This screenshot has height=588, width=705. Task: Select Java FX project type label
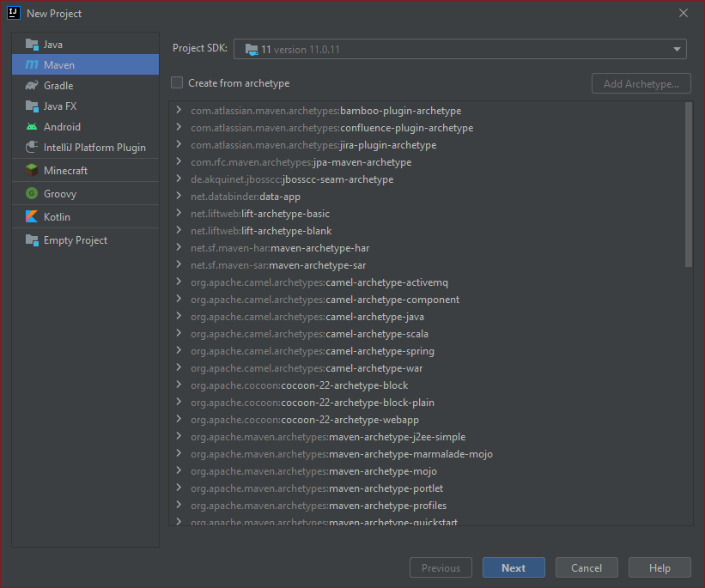coord(60,106)
